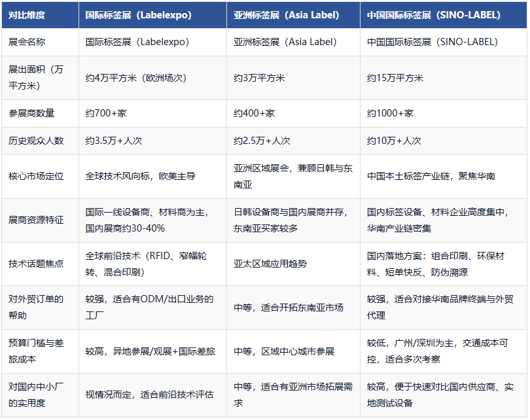Viewport: 530px width, 420px height.
Task: Click the row label 展会名称
Action: (40, 42)
